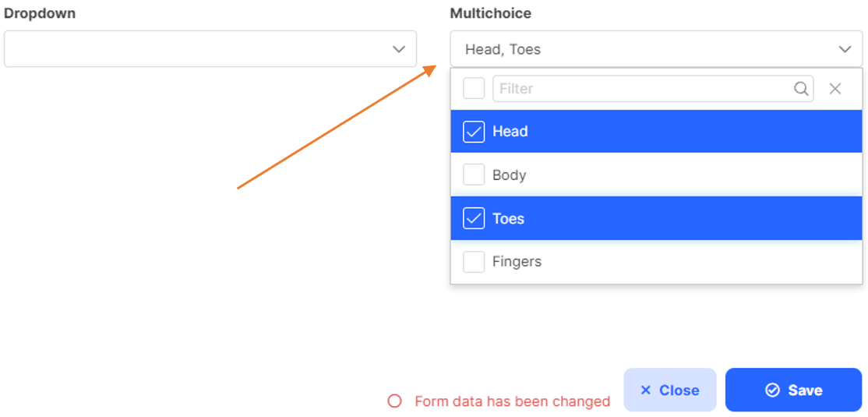Select the Body option text in list
This screenshot has height=417, width=868.
510,175
